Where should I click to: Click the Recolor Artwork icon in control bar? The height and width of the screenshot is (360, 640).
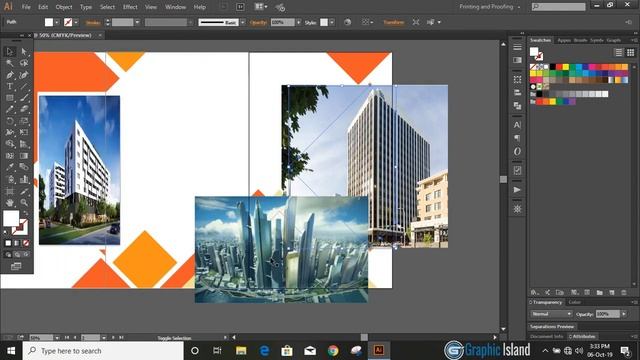point(347,22)
